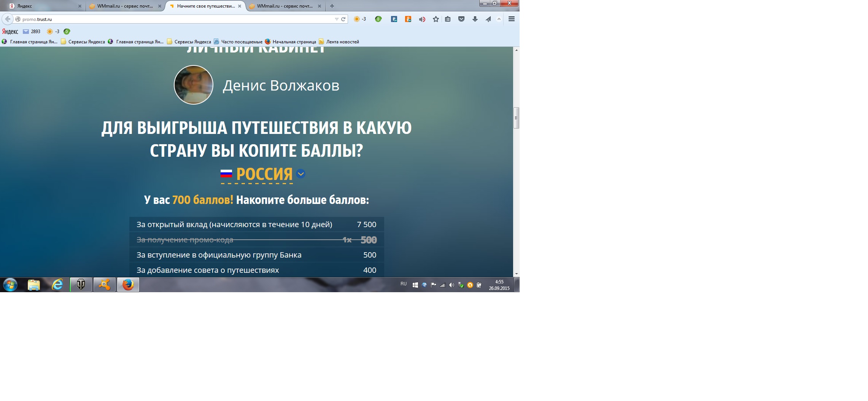This screenshot has width=868, height=401.
Task: Switch to the Яндекс tab
Action: (45, 6)
